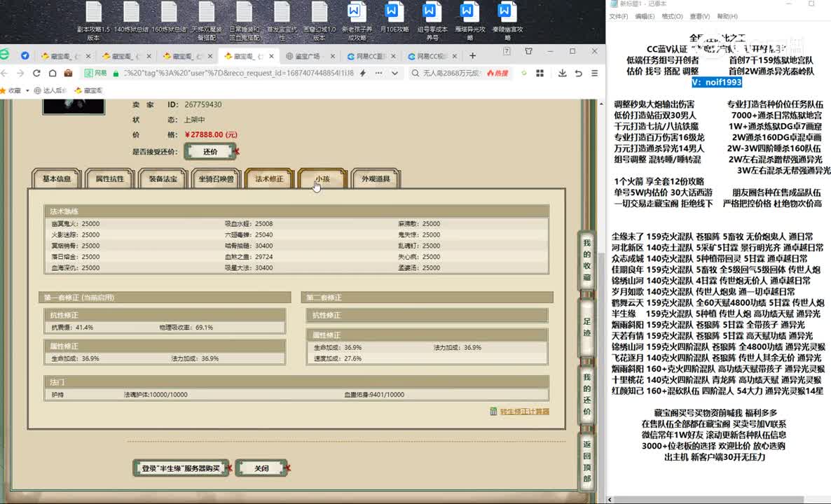This screenshot has height=504, width=831.
Task: Open desktop file 苦窟幻域1.0版本
Action: coord(319,20)
